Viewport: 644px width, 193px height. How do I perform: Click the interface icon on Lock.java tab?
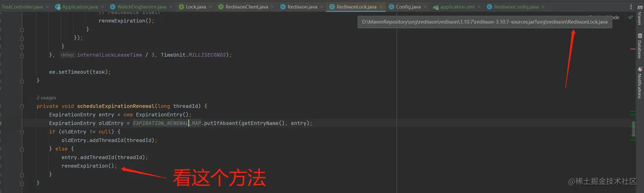coord(181,7)
